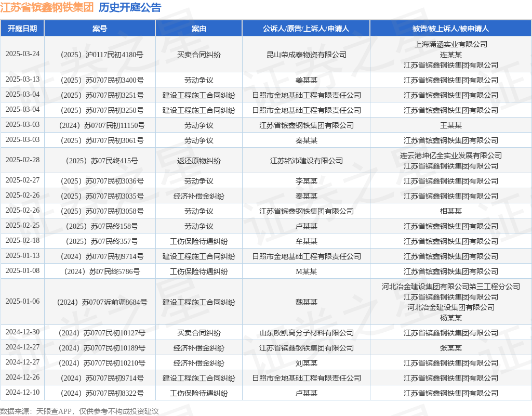
Task: Click the date 2025-02-27
Action: tap(22, 180)
